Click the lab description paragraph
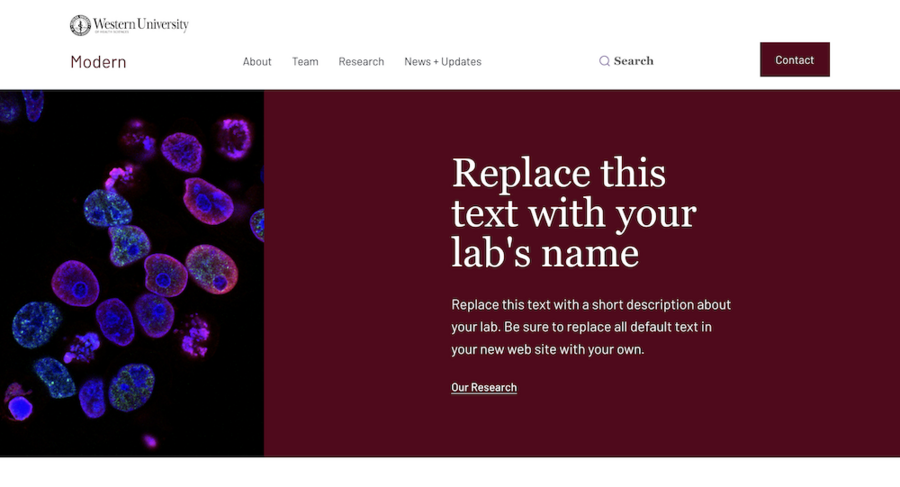Screen dimensions: 900x487 pos(590,327)
